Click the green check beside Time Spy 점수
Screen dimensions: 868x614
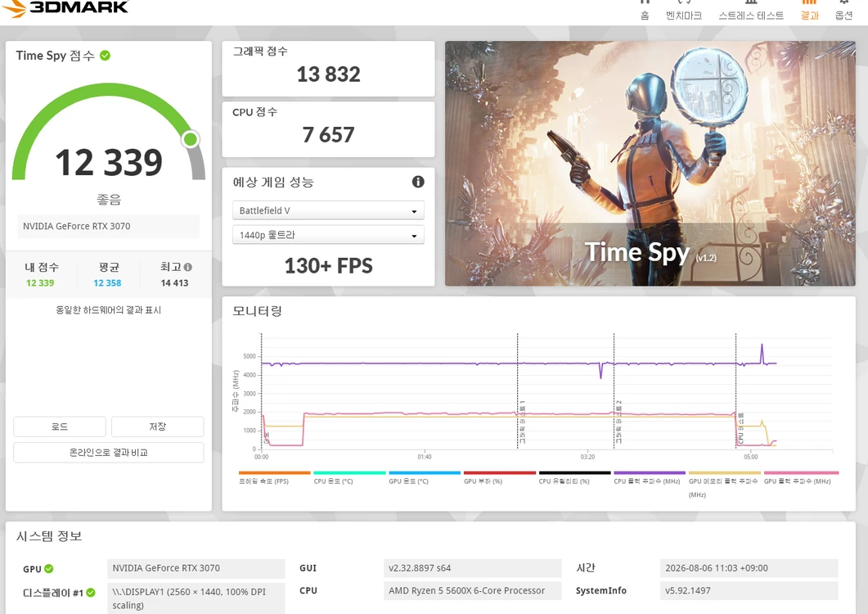[105, 56]
